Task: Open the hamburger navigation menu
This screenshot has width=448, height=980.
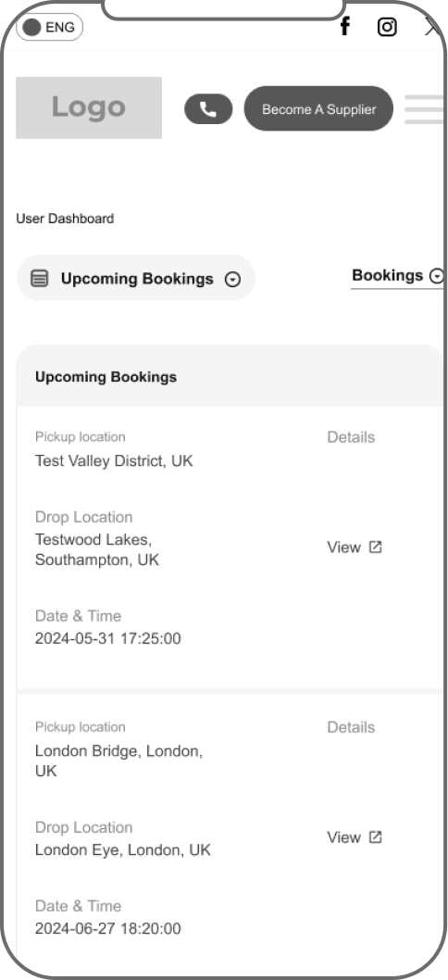Action: (424, 108)
